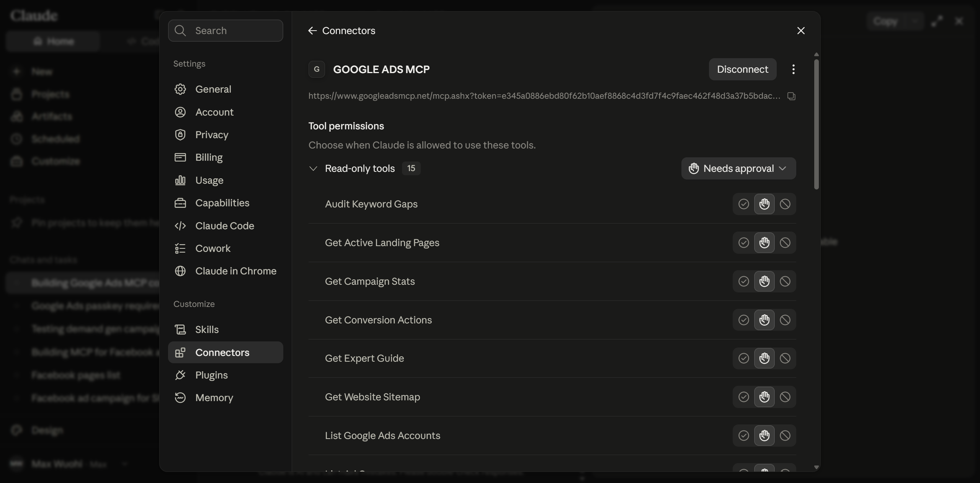Click the Plugins plug icon

[180, 375]
